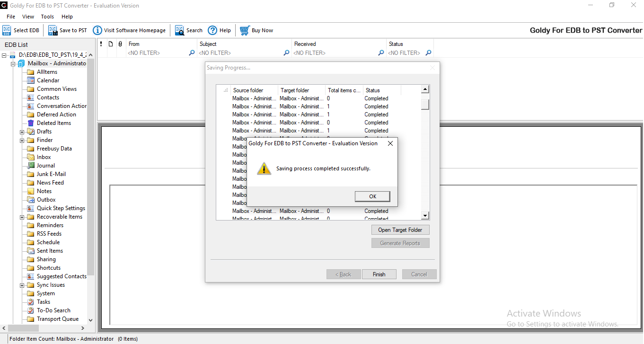This screenshot has height=344, width=644.
Task: Open Visit Software Homepage info icon
Action: (97, 30)
